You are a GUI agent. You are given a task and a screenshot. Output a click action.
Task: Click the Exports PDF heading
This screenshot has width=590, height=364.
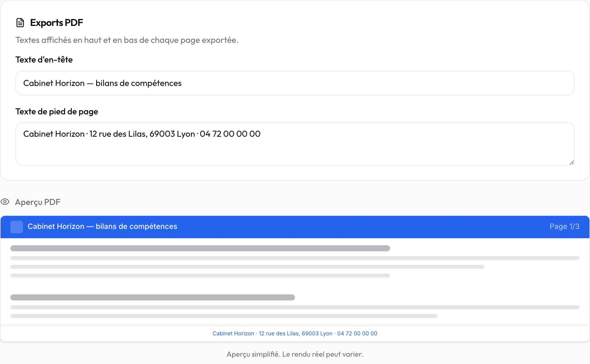(x=57, y=23)
